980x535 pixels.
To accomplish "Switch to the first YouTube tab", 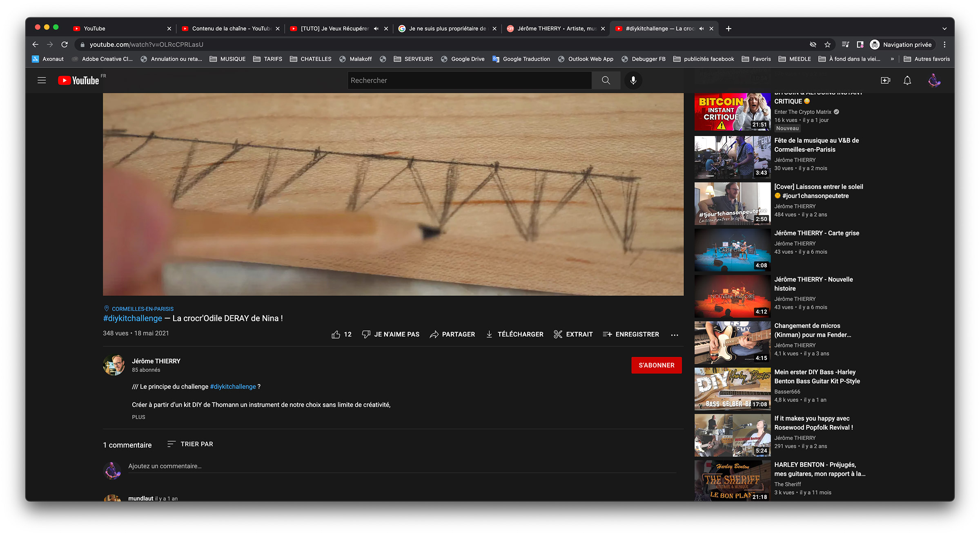I will (x=122, y=29).
